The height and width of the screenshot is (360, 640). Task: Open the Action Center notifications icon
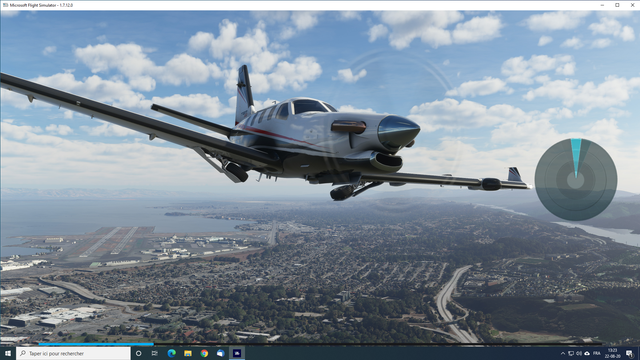tap(630, 353)
